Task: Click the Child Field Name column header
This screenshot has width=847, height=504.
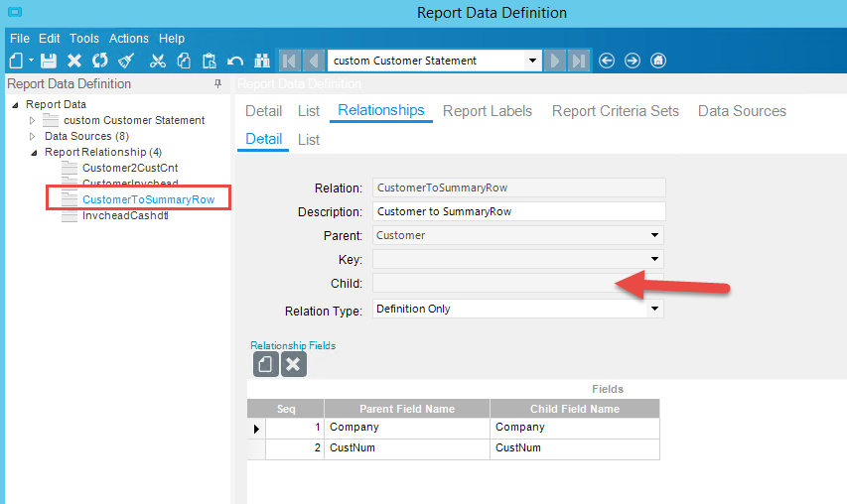Action: 575,409
